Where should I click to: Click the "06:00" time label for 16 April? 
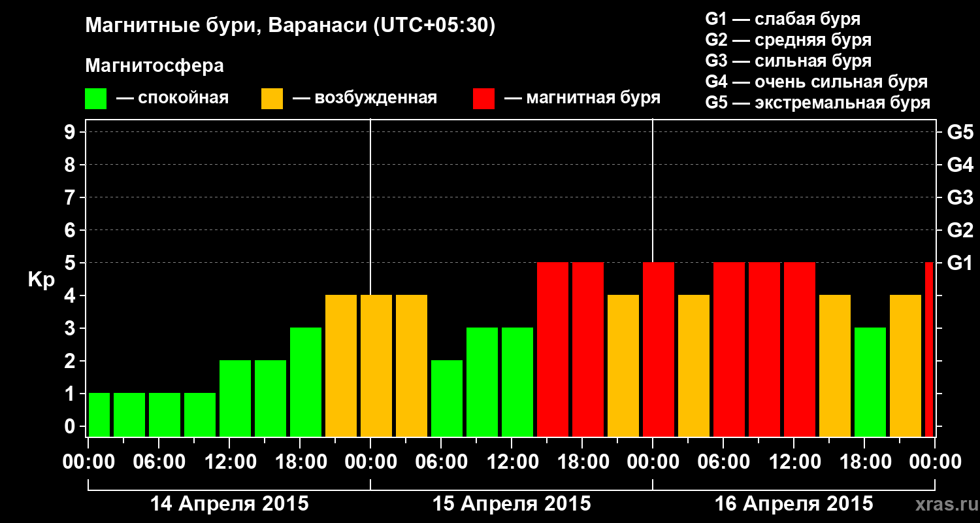[723, 462]
